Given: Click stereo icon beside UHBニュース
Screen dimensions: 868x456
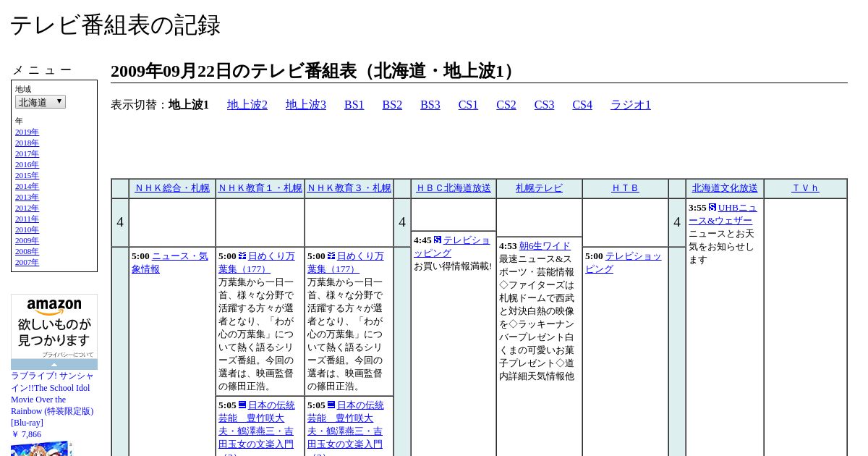Looking at the screenshot, I should (x=712, y=207).
